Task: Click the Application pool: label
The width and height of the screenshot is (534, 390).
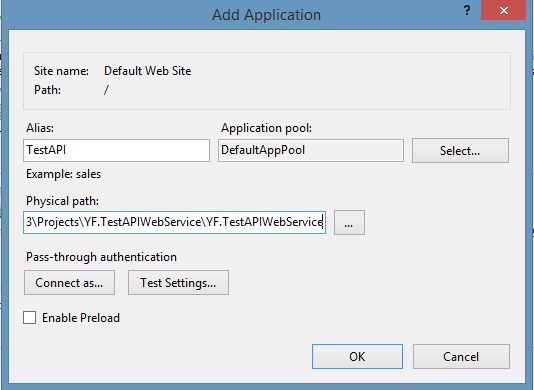Action: [x=266, y=128]
